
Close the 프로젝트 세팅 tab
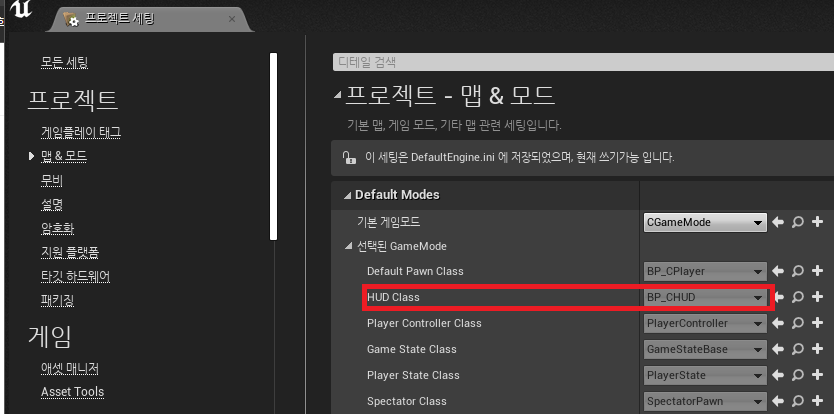tap(231, 19)
